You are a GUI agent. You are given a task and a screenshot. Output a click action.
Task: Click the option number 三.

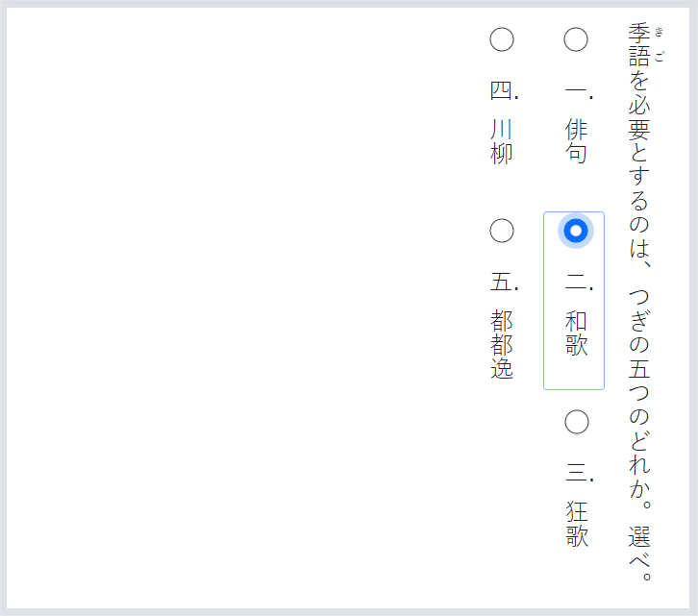tap(576, 474)
